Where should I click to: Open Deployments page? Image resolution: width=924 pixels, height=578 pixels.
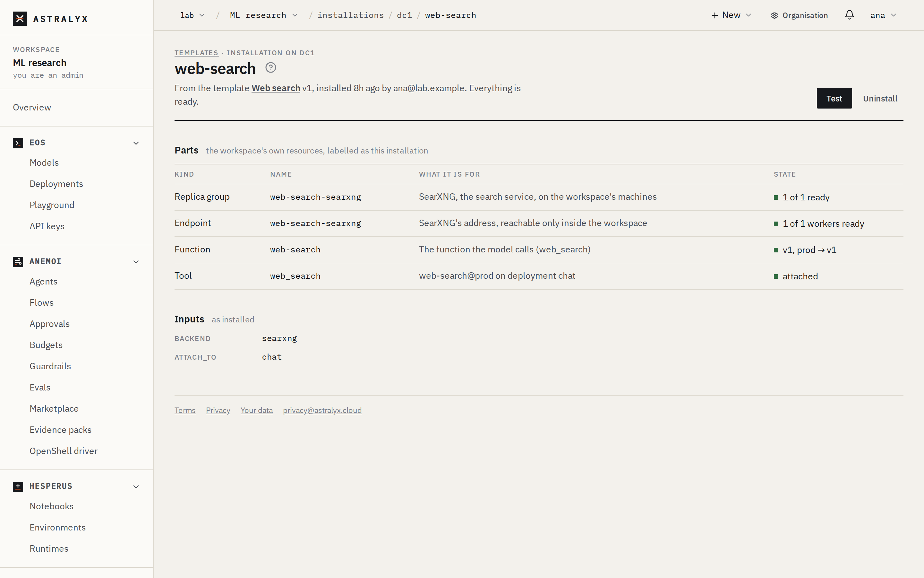(56, 184)
